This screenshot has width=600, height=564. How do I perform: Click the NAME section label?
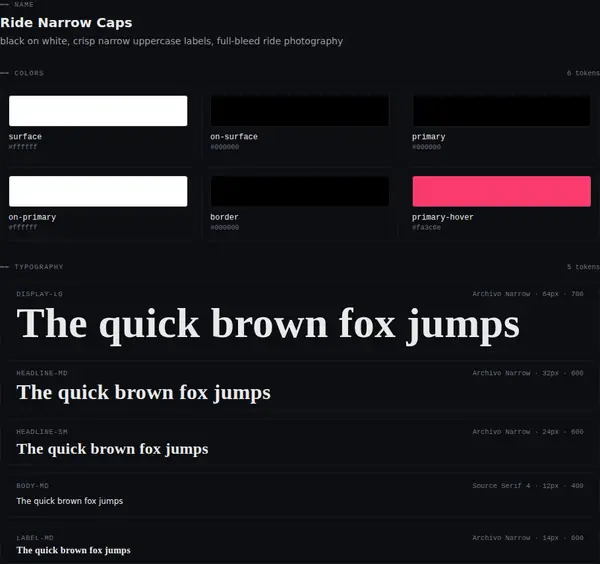[24, 5]
